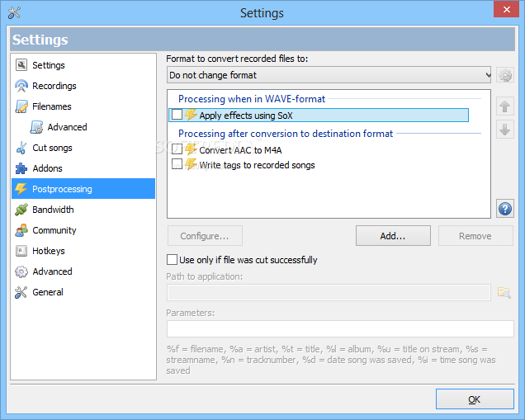Open help with the blue question icon

click(x=505, y=209)
